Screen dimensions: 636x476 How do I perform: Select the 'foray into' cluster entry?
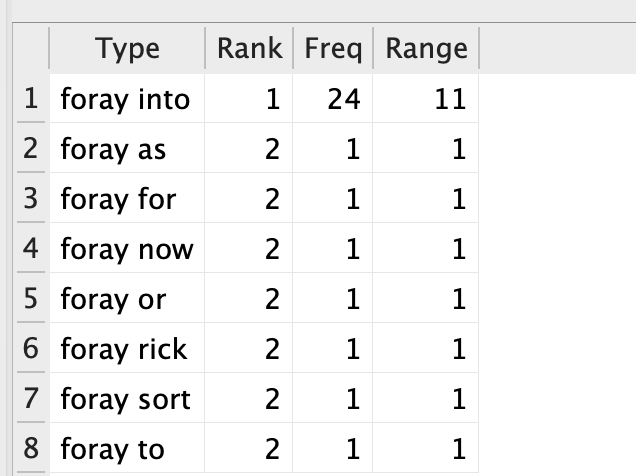point(125,99)
